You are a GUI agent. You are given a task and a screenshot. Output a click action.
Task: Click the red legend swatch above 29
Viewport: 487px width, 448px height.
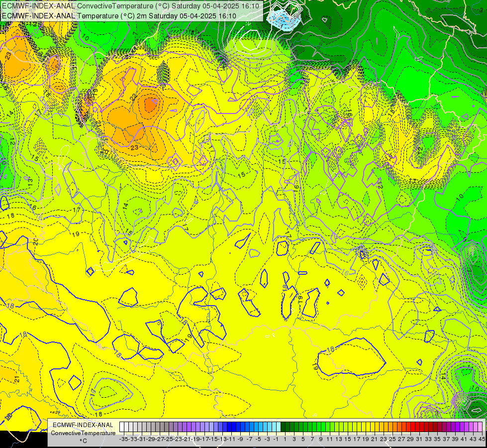point(408,427)
